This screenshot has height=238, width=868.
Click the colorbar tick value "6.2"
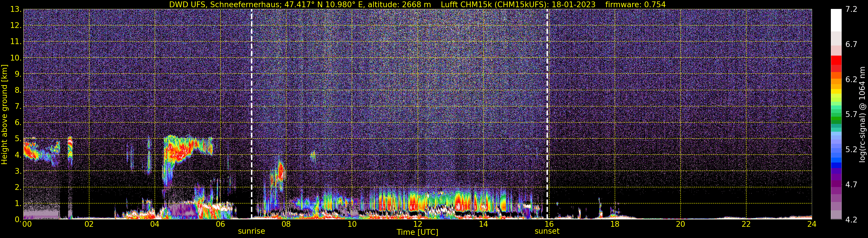click(851, 79)
